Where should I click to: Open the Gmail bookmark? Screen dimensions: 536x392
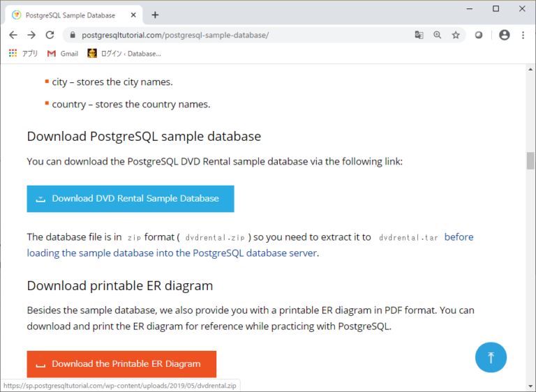[63, 53]
